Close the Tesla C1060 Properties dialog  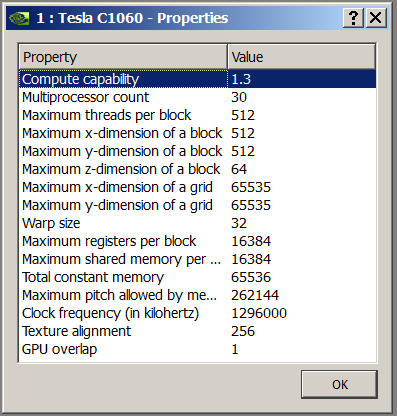click(376, 18)
